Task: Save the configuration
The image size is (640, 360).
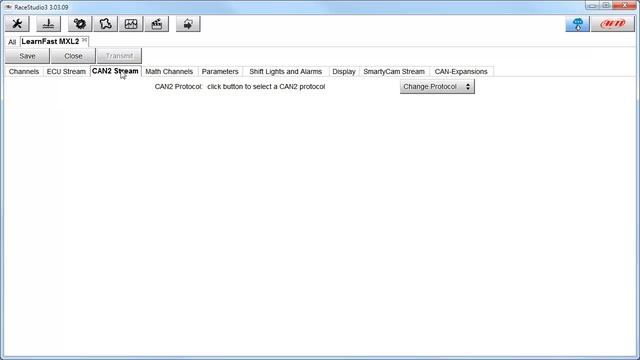Action: point(27,56)
